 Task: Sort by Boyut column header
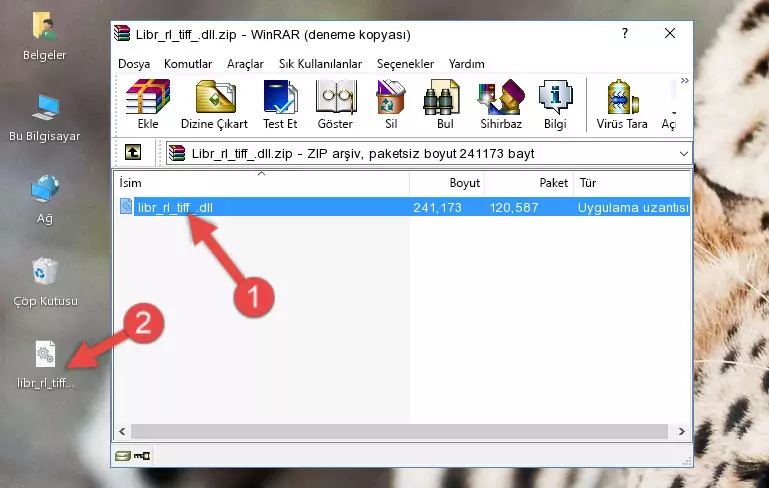click(447, 182)
